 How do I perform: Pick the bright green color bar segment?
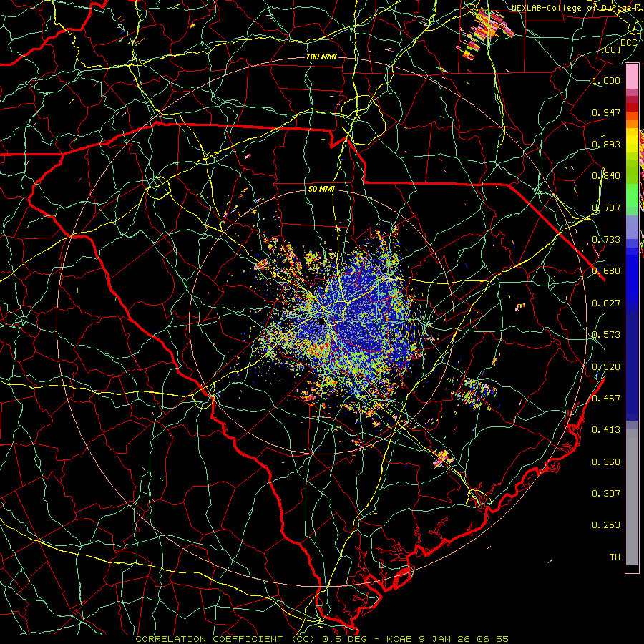point(632,195)
